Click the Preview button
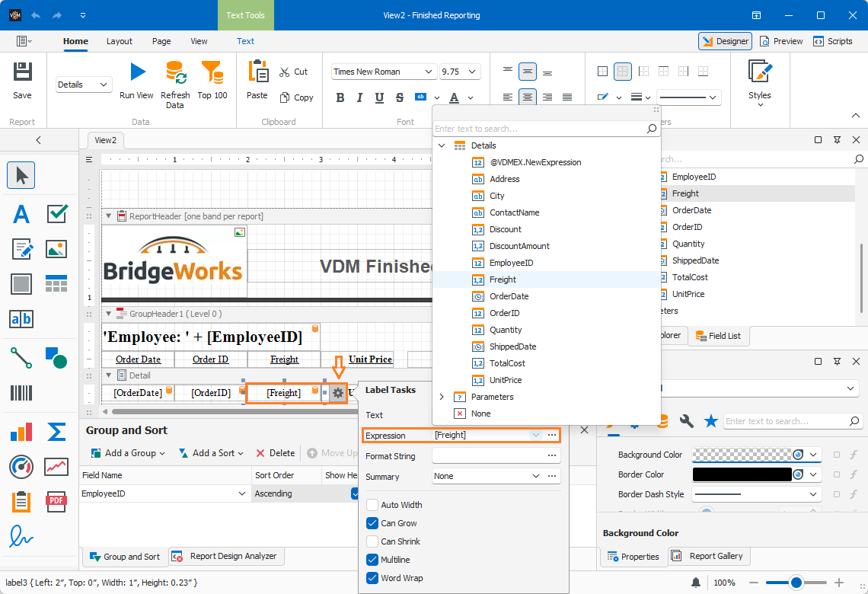 pyautogui.click(x=781, y=41)
